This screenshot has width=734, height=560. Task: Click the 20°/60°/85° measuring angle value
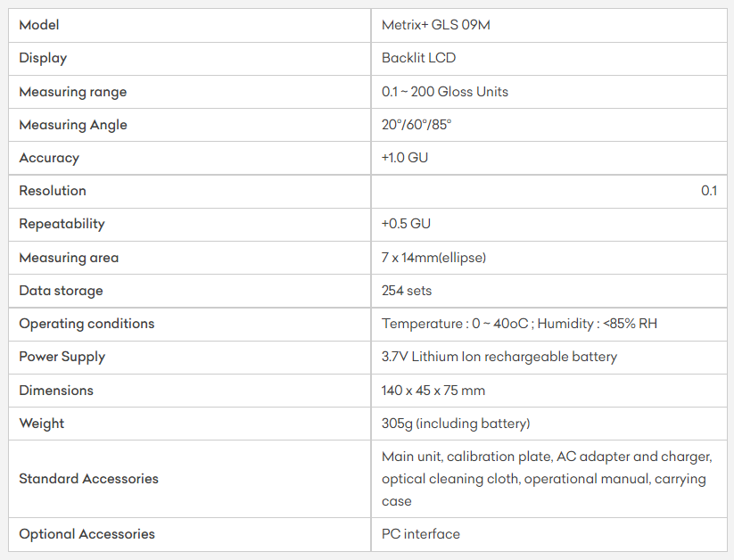[416, 125]
